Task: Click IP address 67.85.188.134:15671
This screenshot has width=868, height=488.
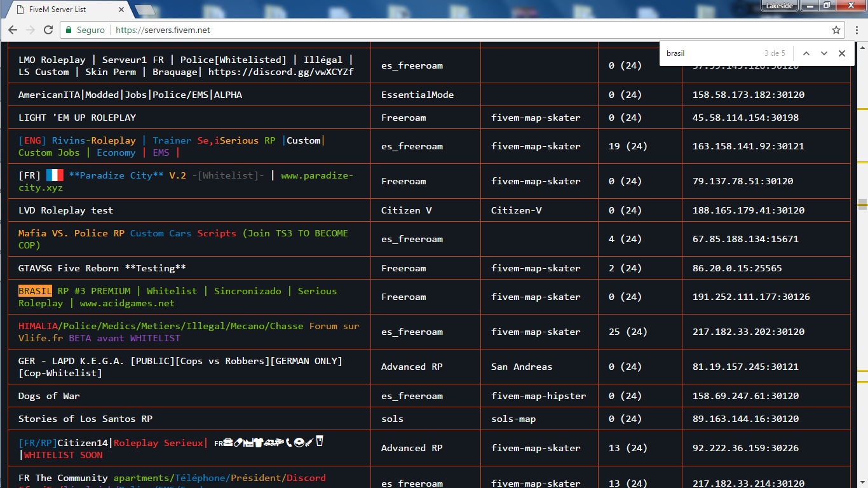Action: click(x=745, y=239)
